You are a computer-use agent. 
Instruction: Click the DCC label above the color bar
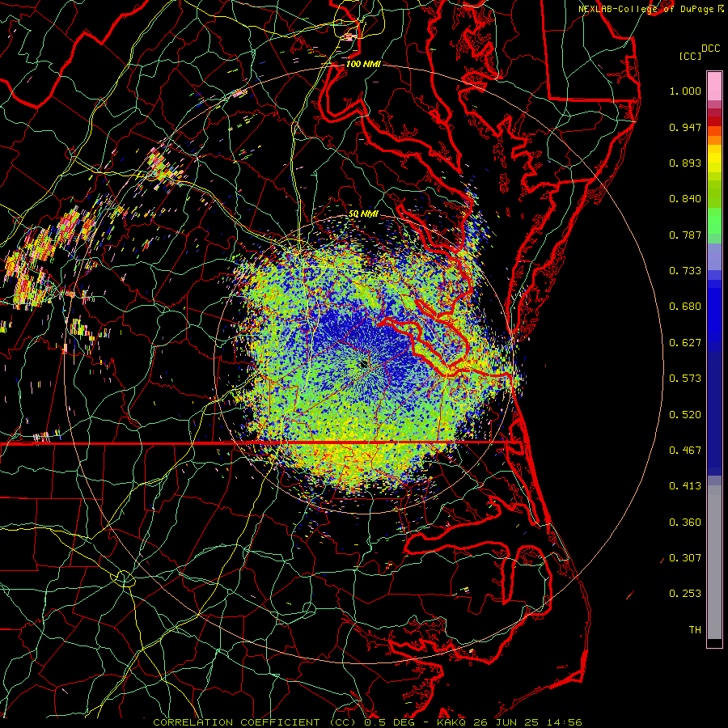pyautogui.click(x=710, y=49)
